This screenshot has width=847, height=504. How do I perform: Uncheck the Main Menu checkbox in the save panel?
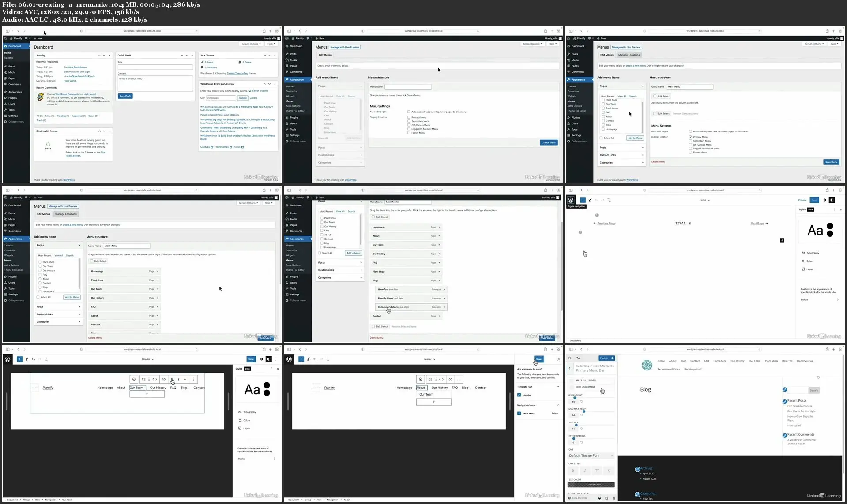tap(519, 414)
